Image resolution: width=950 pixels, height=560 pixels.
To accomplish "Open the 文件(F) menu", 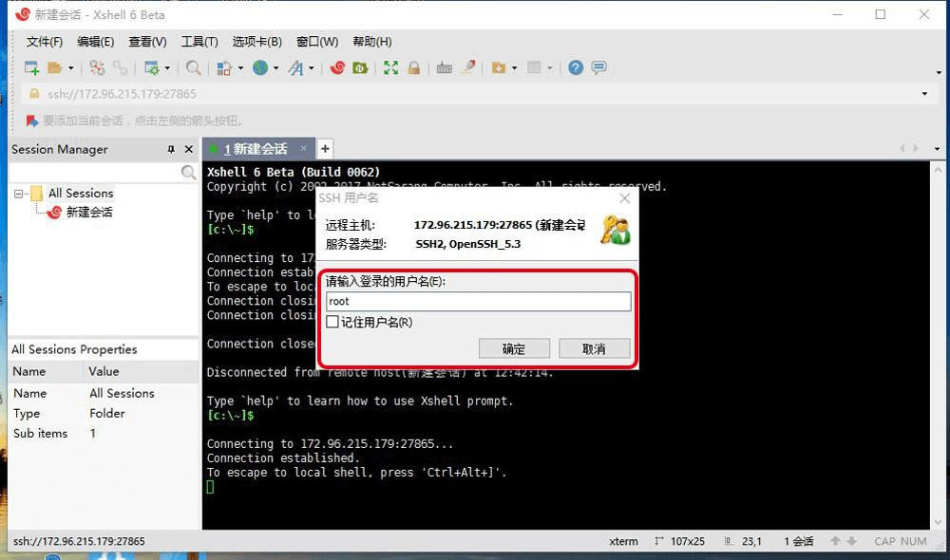I will 45,42.
